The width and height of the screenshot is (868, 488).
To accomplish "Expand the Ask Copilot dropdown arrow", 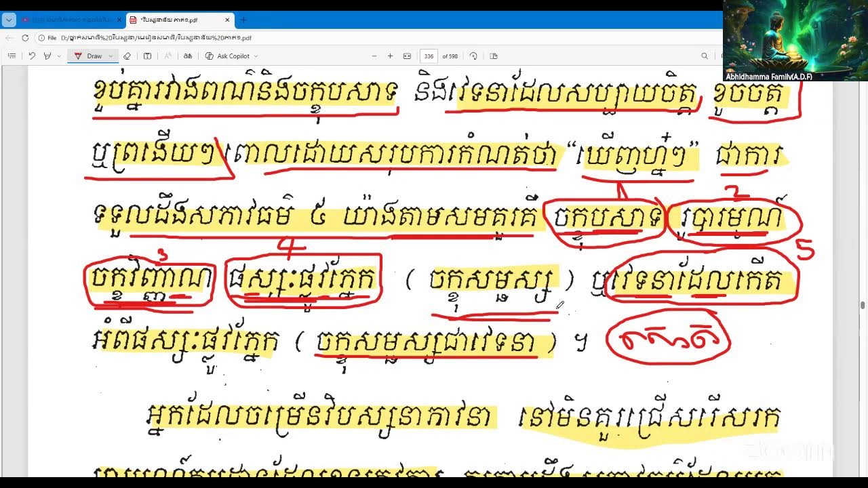I will tap(256, 56).
